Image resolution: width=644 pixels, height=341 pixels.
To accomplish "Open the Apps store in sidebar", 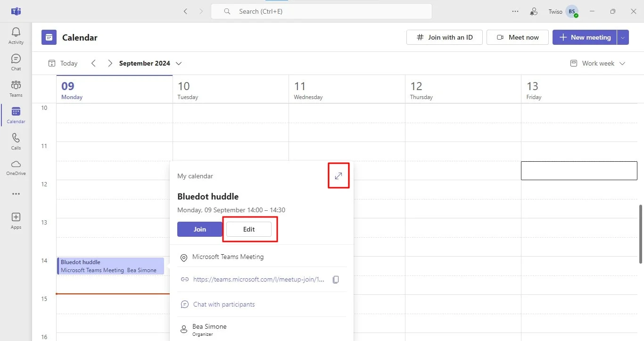I will coord(16,221).
